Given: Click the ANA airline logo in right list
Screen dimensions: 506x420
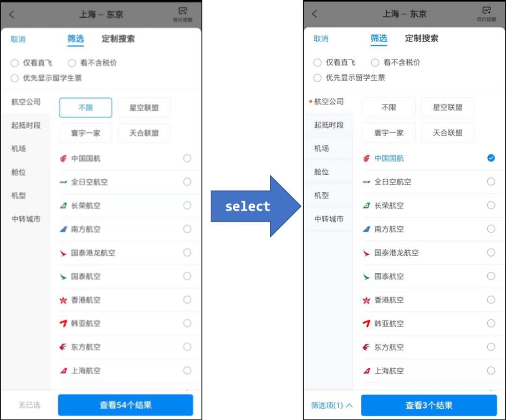Looking at the screenshot, I should (x=366, y=182).
